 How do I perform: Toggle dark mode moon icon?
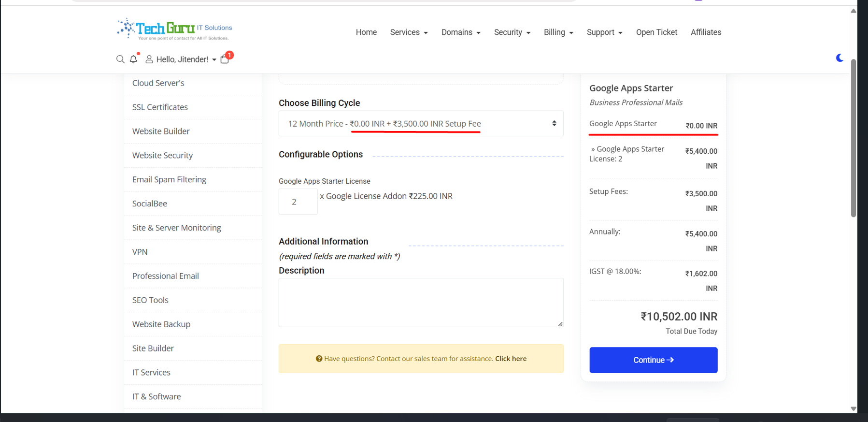[x=840, y=58]
